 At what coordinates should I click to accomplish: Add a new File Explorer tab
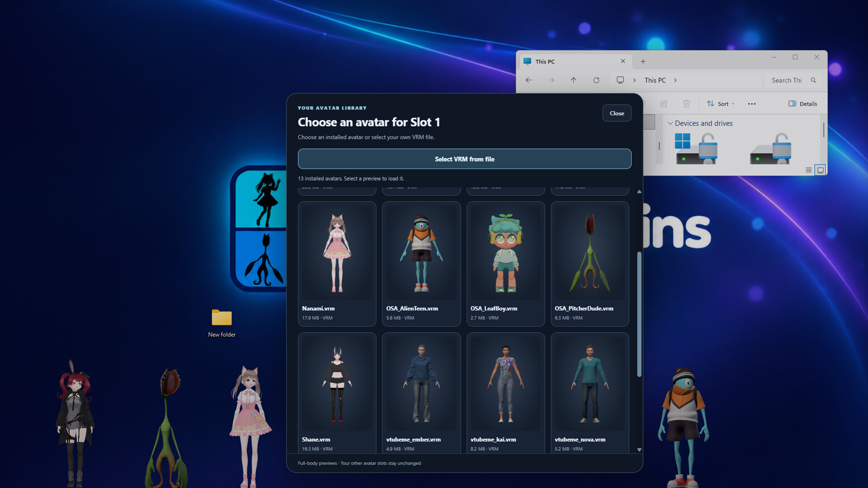point(643,61)
